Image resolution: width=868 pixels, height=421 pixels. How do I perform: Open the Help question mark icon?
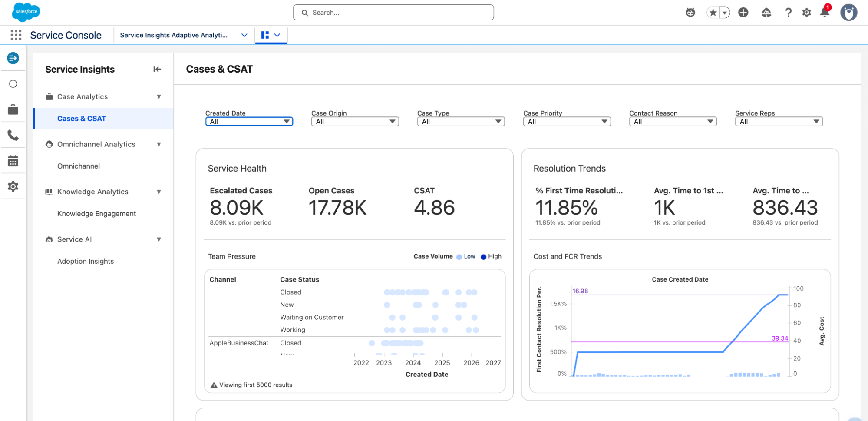click(x=788, y=13)
